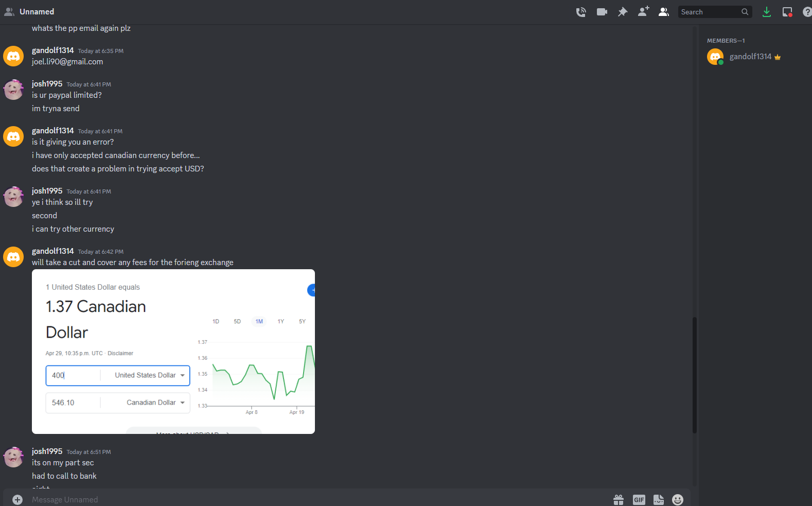Open pinned messages
This screenshot has height=506, width=812.
coord(623,12)
